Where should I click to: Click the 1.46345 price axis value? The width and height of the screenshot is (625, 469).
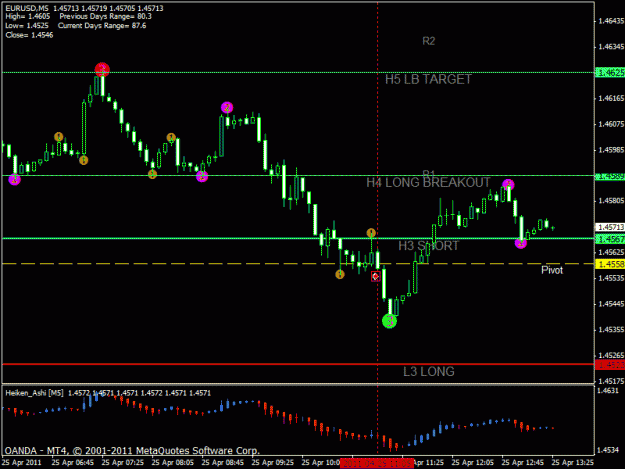(x=611, y=47)
